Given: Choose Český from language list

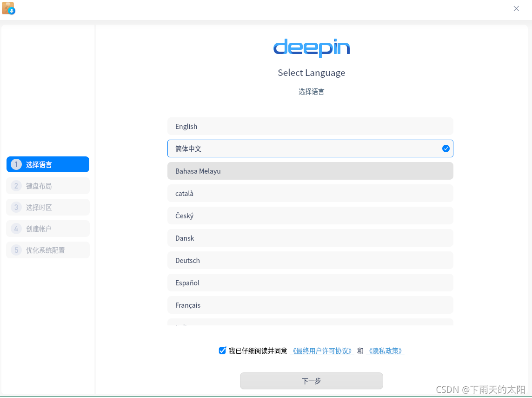Looking at the screenshot, I should 310,216.
